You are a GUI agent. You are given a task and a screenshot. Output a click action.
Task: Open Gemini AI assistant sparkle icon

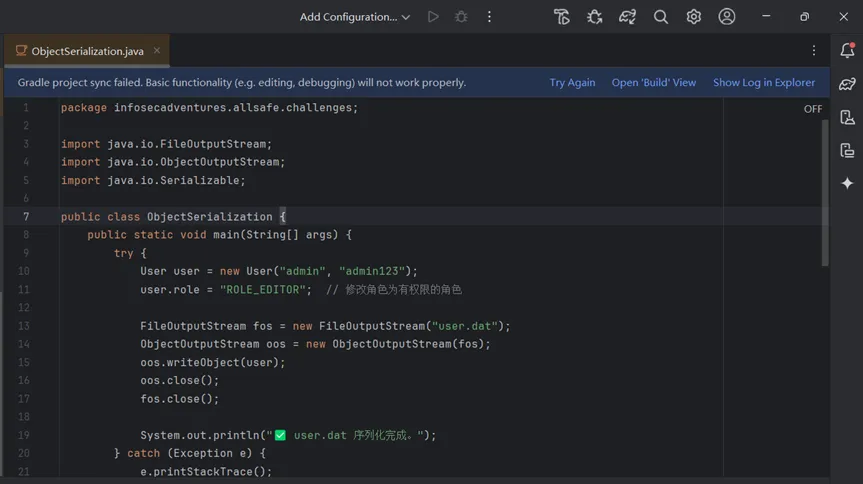pos(847,183)
